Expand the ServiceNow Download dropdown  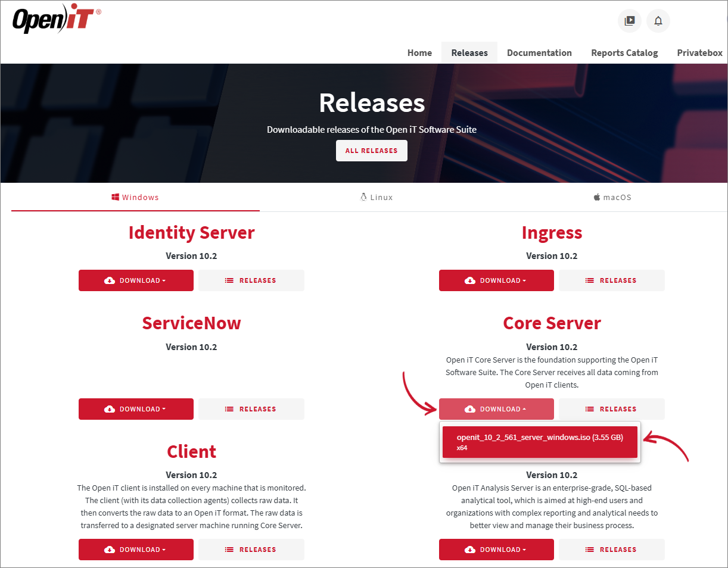(x=136, y=409)
